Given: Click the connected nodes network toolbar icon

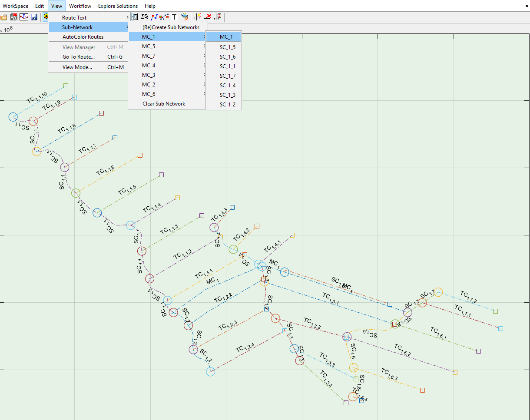Looking at the screenshot, I should (164, 17).
